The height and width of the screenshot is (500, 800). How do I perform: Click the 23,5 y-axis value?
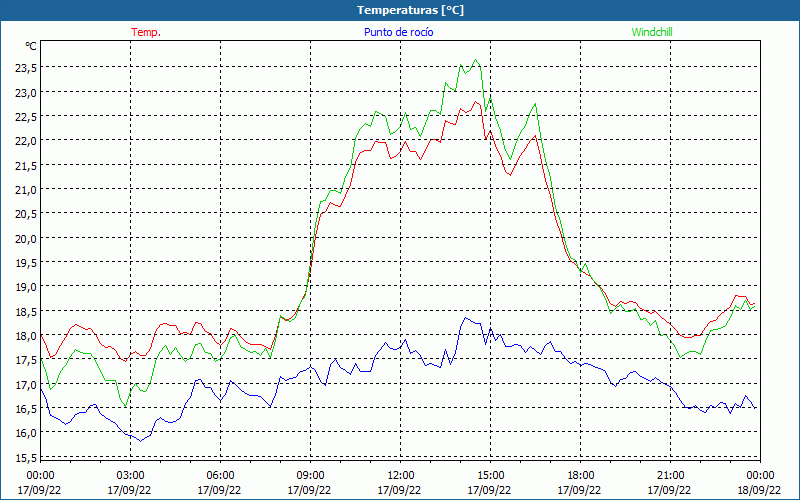[26, 69]
